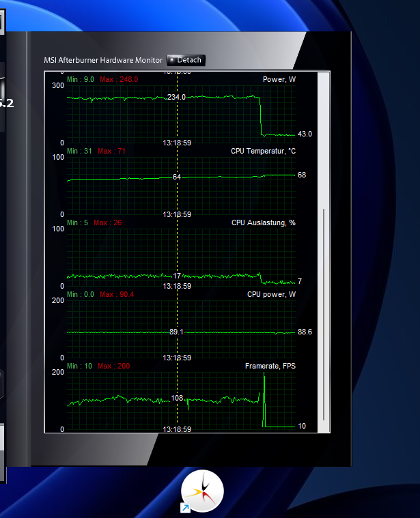The height and width of the screenshot is (518, 420).
Task: Click the Framerate, FPS graph title
Action: (270, 366)
